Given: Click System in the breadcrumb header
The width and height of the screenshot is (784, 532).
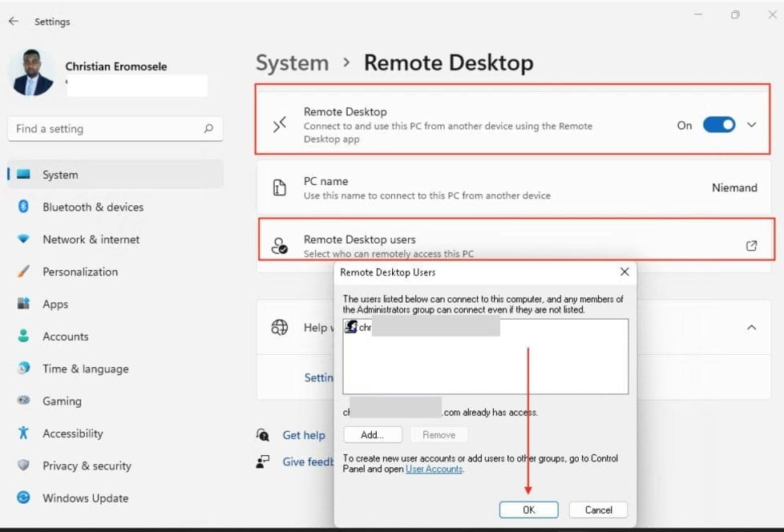Looking at the screenshot, I should [292, 62].
